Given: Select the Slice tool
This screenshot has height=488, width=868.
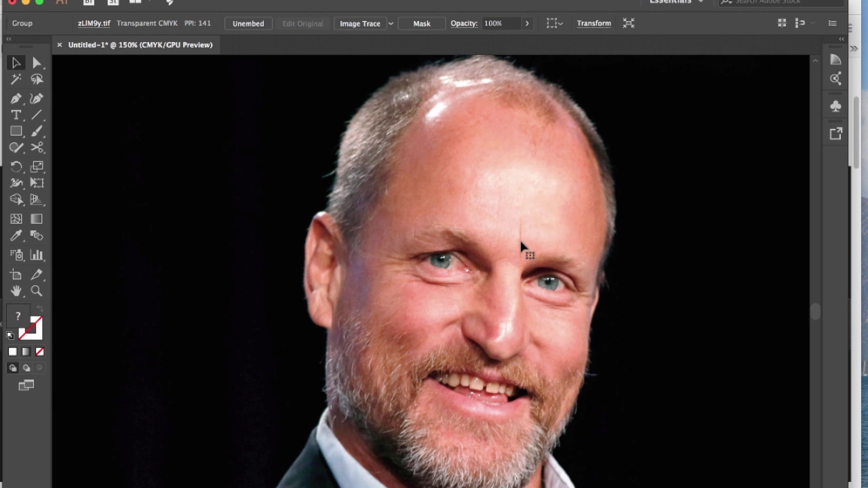Looking at the screenshot, I should tap(37, 274).
